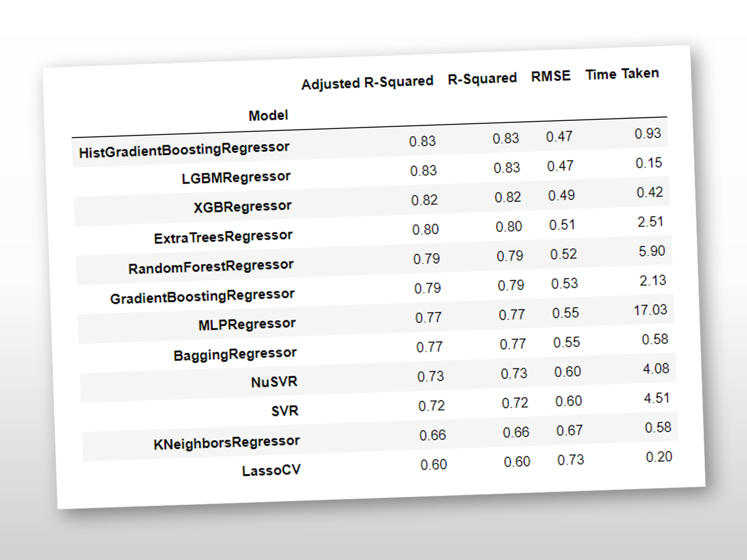Click the LGBMRegressor model name
Screen dimensions: 747x560
click(x=235, y=178)
